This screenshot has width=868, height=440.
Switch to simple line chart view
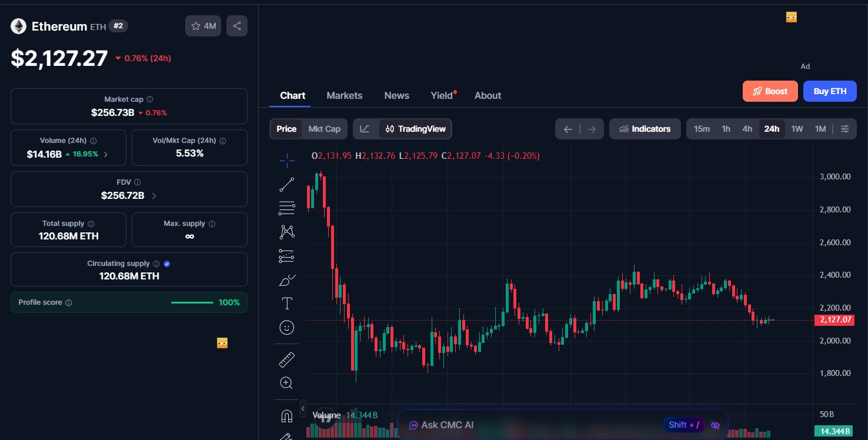click(365, 129)
